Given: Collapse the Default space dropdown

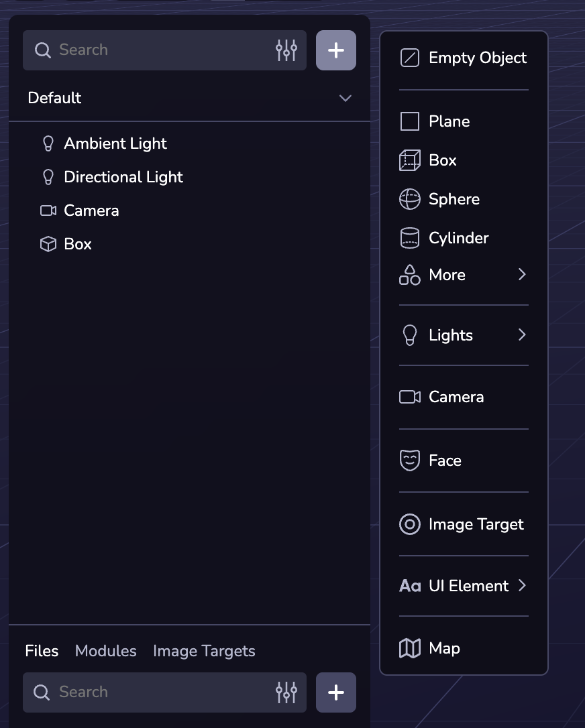Looking at the screenshot, I should tap(345, 98).
